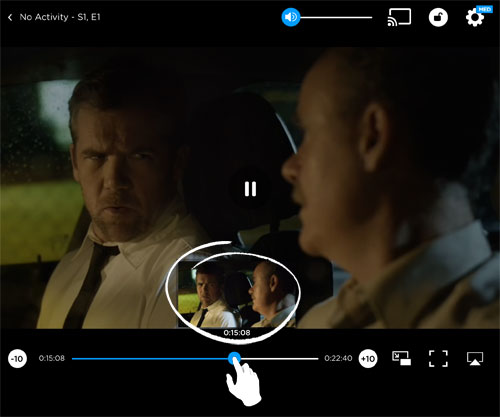Click the 0:15:08 elapsed time label at left
This screenshot has width=500, height=417.
52,358
